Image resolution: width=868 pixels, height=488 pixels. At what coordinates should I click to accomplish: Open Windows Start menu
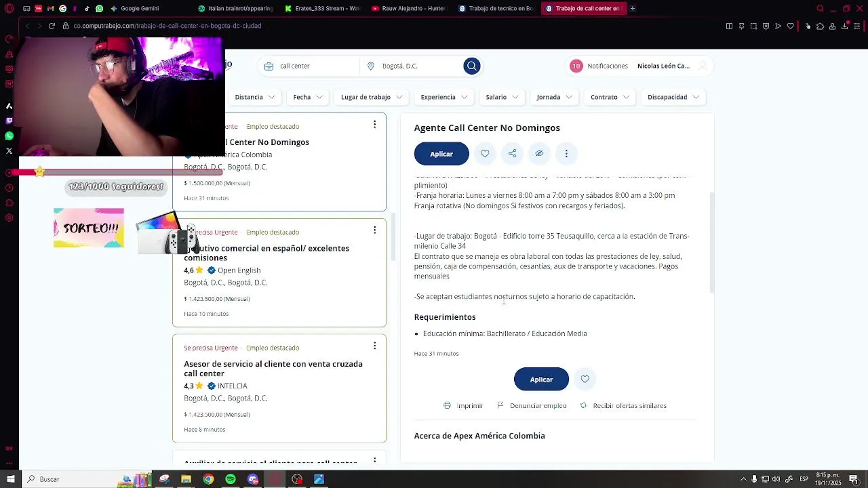click(10, 479)
